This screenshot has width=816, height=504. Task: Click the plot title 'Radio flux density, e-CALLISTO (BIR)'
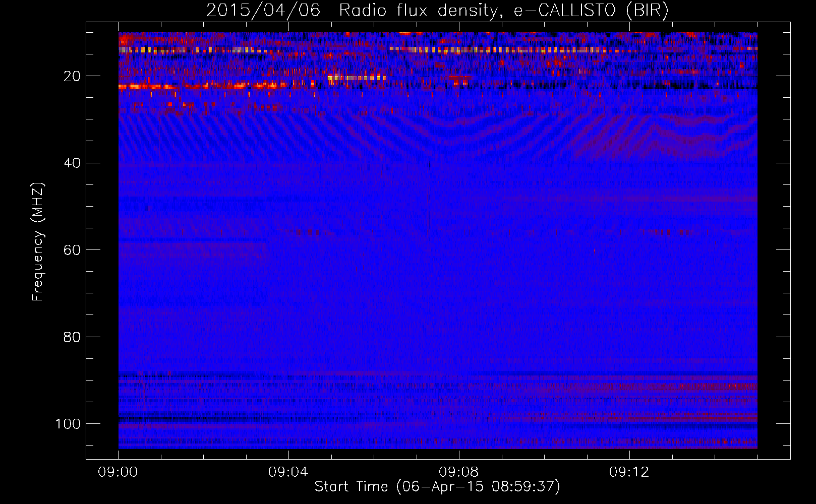coord(504,11)
